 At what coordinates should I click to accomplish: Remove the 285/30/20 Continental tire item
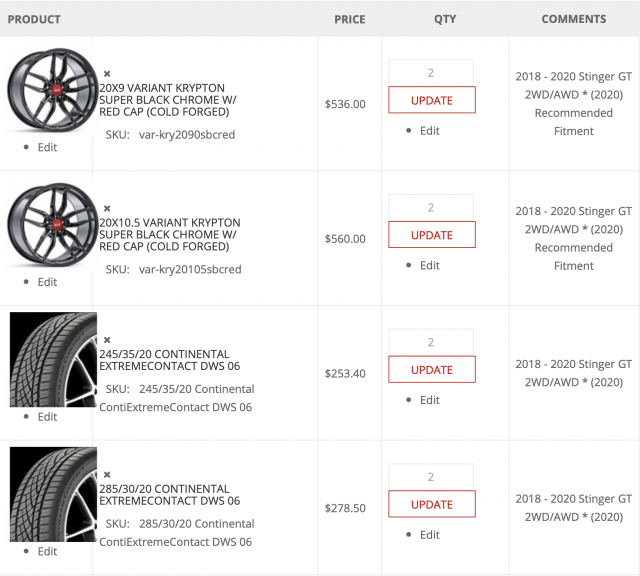click(107, 475)
